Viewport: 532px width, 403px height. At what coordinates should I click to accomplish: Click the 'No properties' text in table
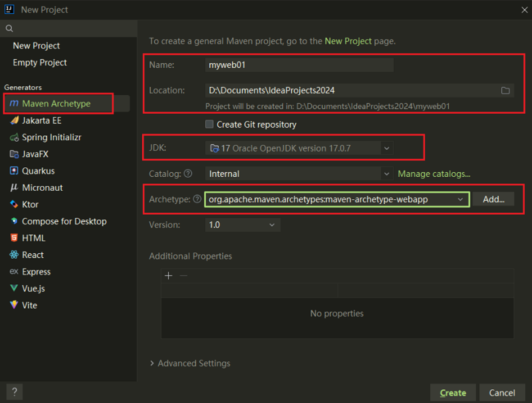coord(337,314)
